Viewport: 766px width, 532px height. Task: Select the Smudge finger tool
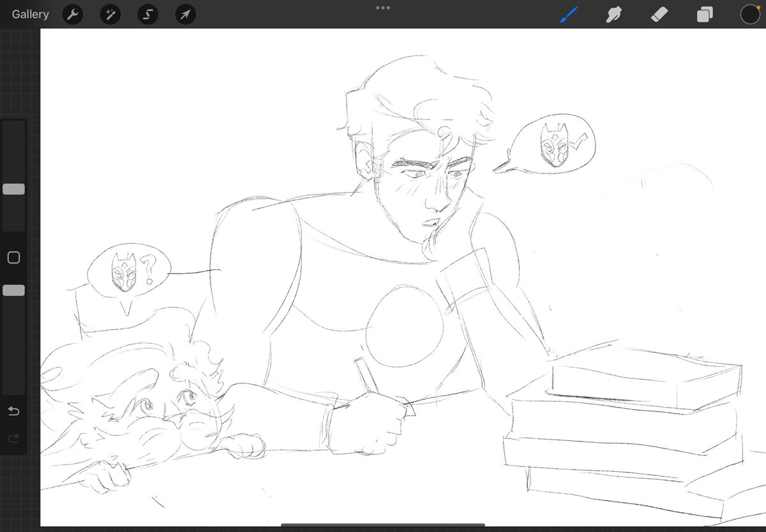click(x=614, y=14)
